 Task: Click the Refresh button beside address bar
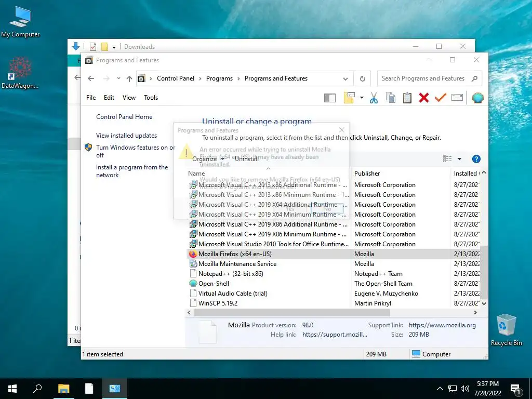coord(362,79)
